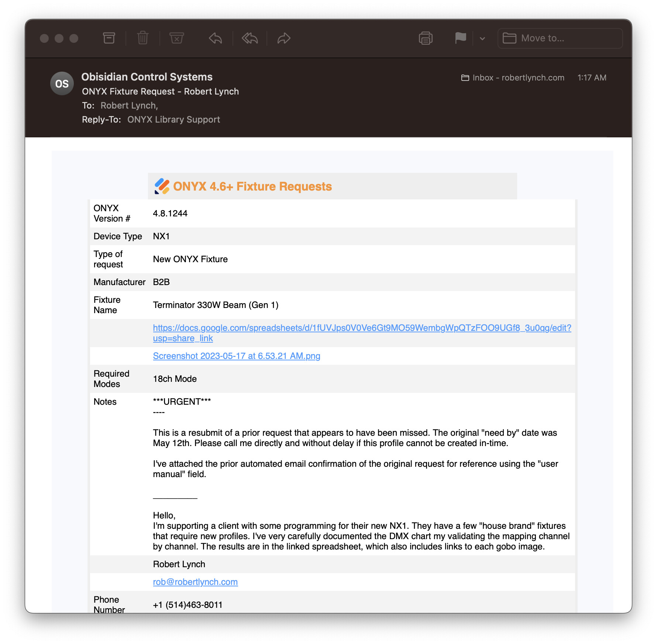657x644 pixels.
Task: Open the Screenshot 2023-05-17 png attachment link
Action: point(237,356)
